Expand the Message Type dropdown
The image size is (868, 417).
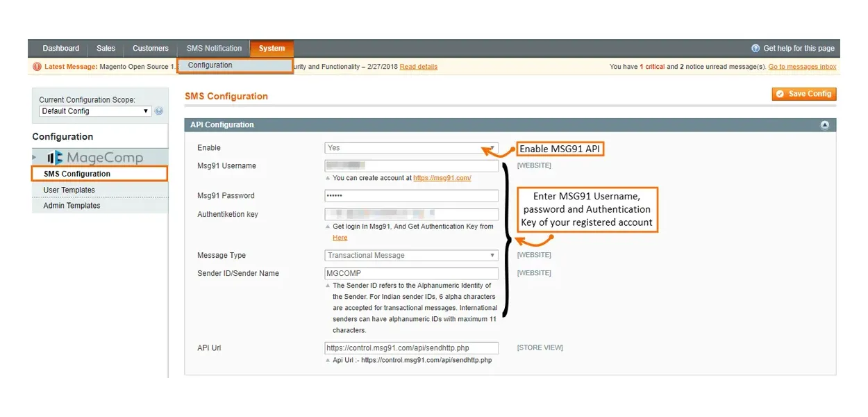pos(411,256)
